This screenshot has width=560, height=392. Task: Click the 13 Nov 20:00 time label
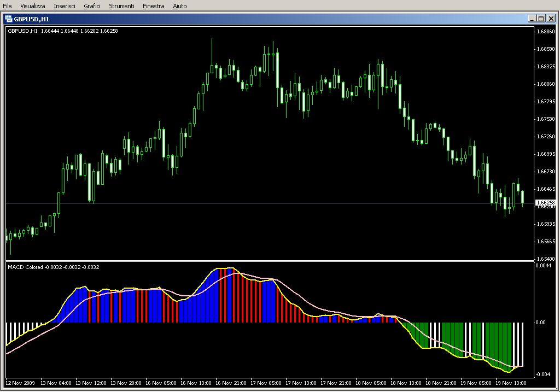pos(126,383)
